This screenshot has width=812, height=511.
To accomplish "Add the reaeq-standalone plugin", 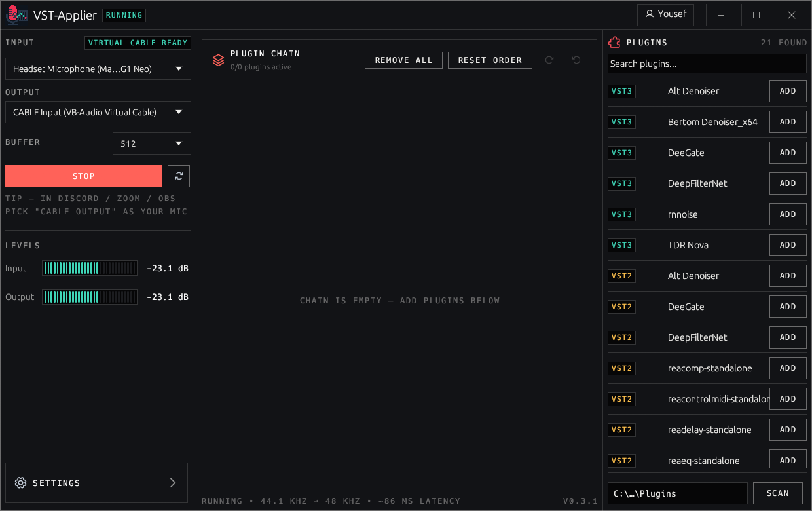I will point(788,461).
